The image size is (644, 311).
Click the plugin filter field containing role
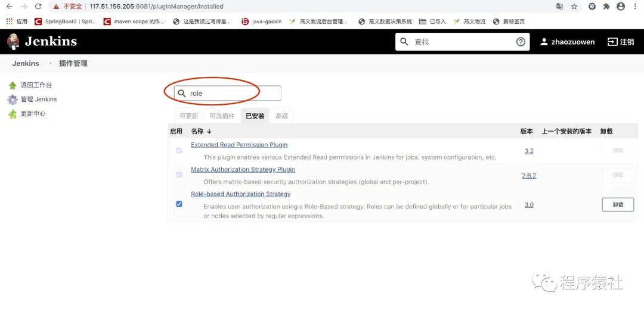[x=228, y=93]
